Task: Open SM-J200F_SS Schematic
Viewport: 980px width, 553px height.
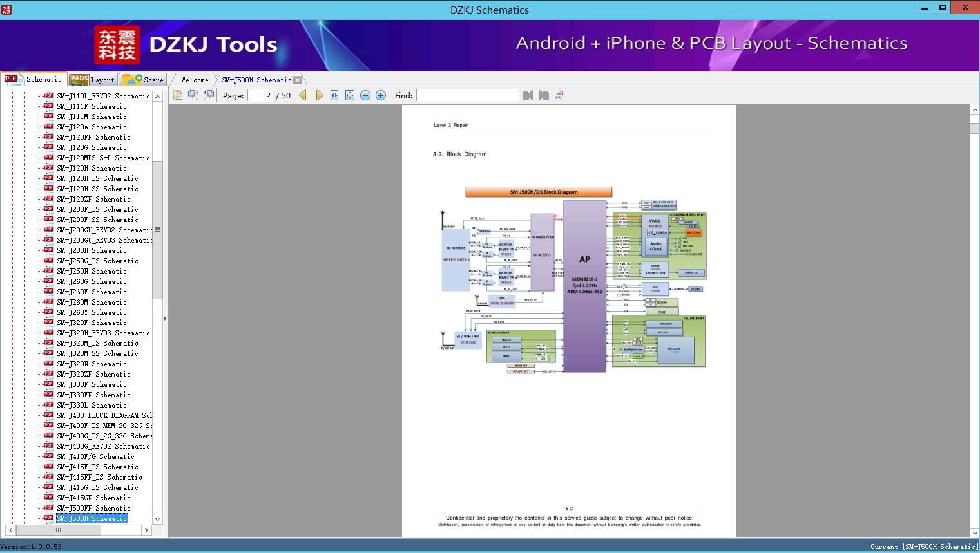Action: pos(97,220)
